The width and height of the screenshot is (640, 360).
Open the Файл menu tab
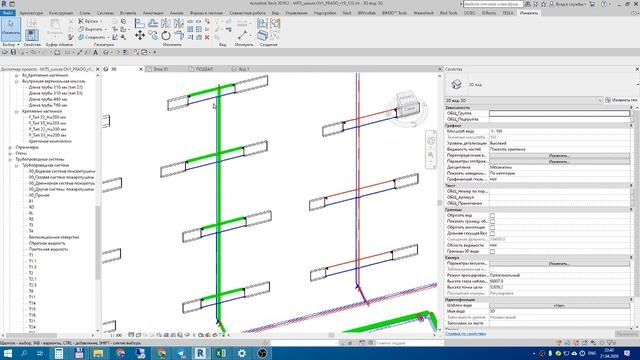(8, 13)
